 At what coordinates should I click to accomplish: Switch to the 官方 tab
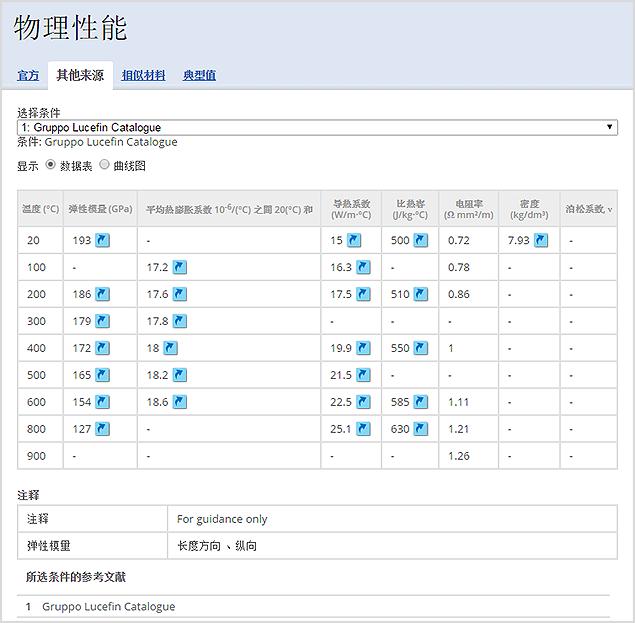click(28, 75)
